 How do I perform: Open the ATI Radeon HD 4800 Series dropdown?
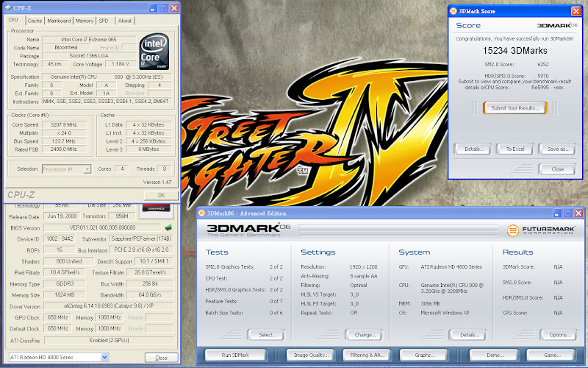(104, 357)
